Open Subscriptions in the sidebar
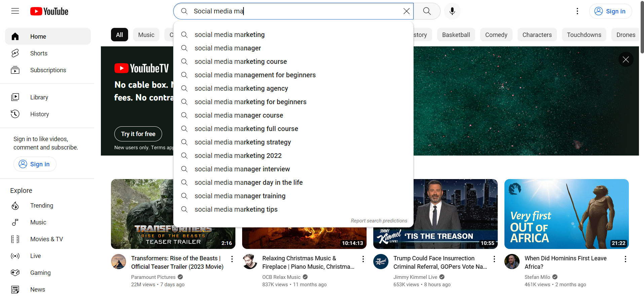The width and height of the screenshot is (644, 298). (x=48, y=70)
